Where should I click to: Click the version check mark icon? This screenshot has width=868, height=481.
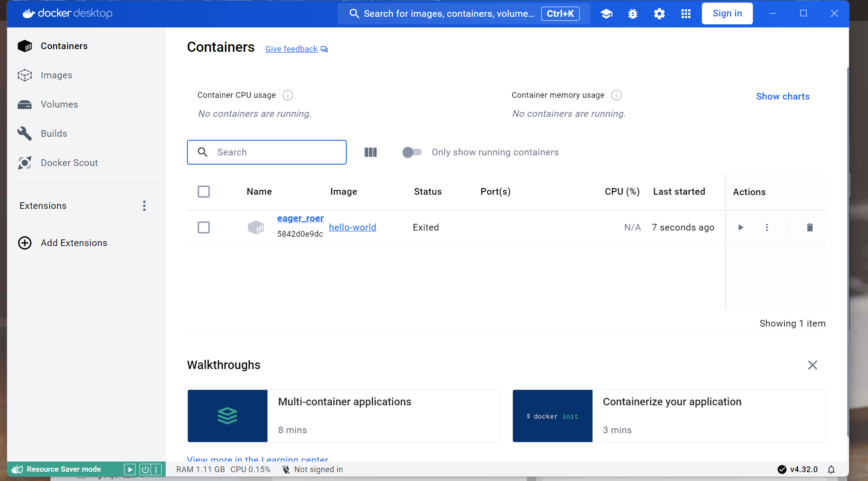click(782, 469)
